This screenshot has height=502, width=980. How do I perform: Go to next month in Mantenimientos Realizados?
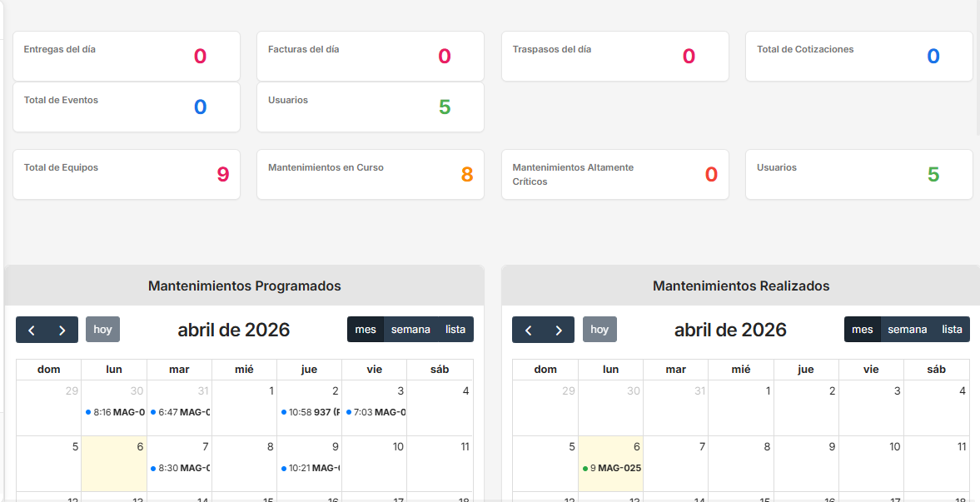[x=559, y=330]
